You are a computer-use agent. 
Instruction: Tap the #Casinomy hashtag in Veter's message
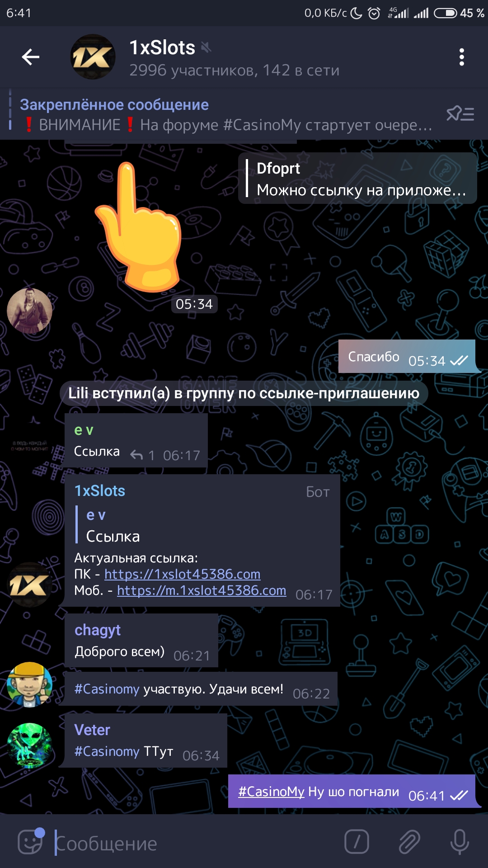pos(107,751)
